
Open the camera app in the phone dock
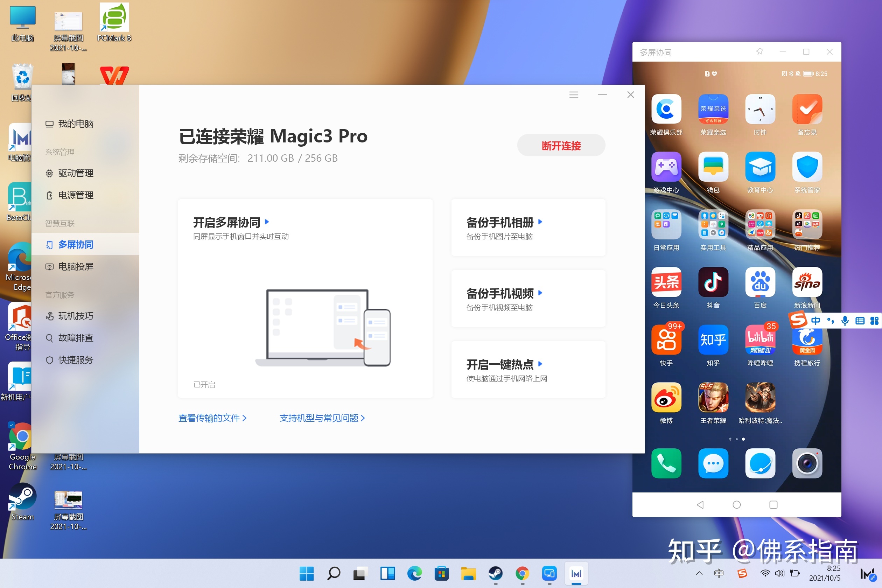coord(807,463)
